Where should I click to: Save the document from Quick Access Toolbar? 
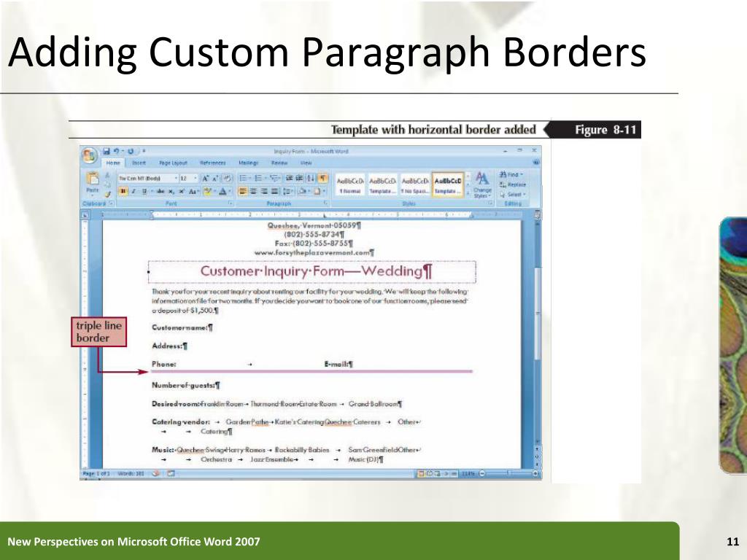107,151
